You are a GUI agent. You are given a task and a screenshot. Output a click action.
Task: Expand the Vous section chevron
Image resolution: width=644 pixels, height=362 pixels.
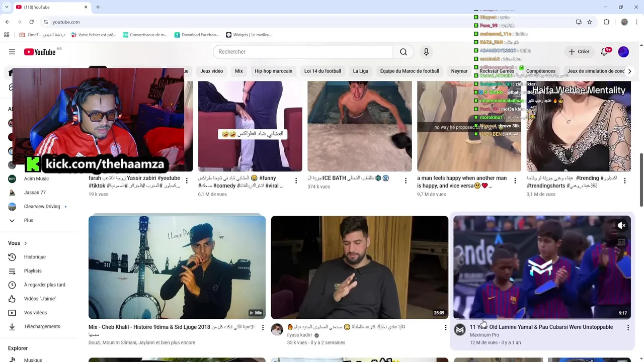[25, 243]
